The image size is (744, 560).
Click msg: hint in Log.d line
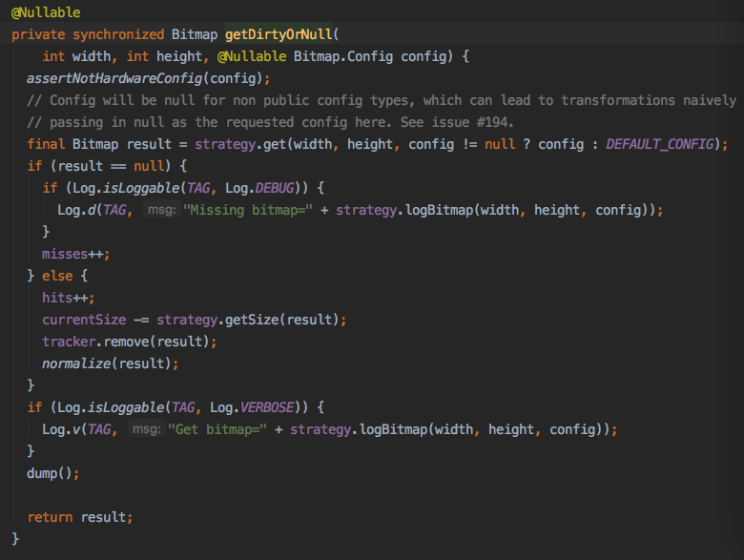162,210
